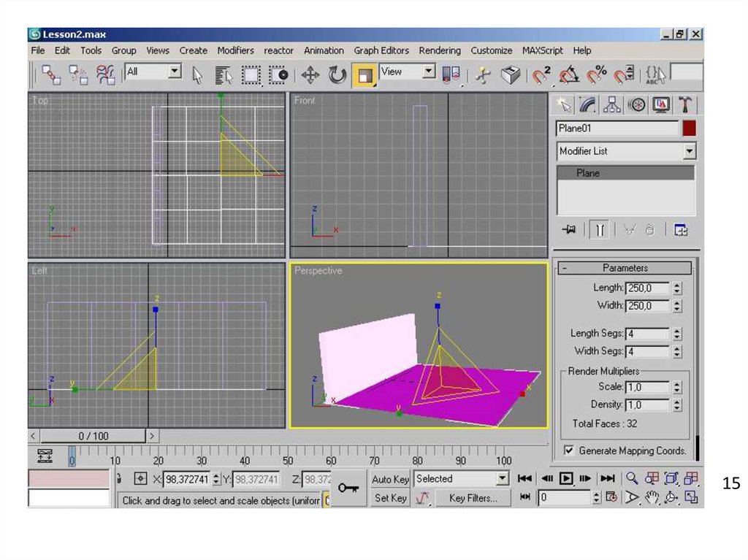
Task: Activate the Rotate tool
Action: [337, 74]
